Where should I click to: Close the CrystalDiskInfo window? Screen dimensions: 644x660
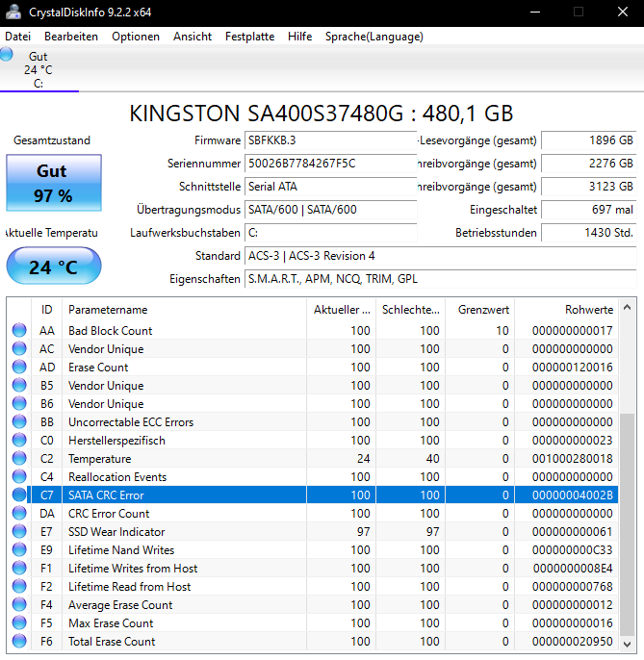point(623,12)
